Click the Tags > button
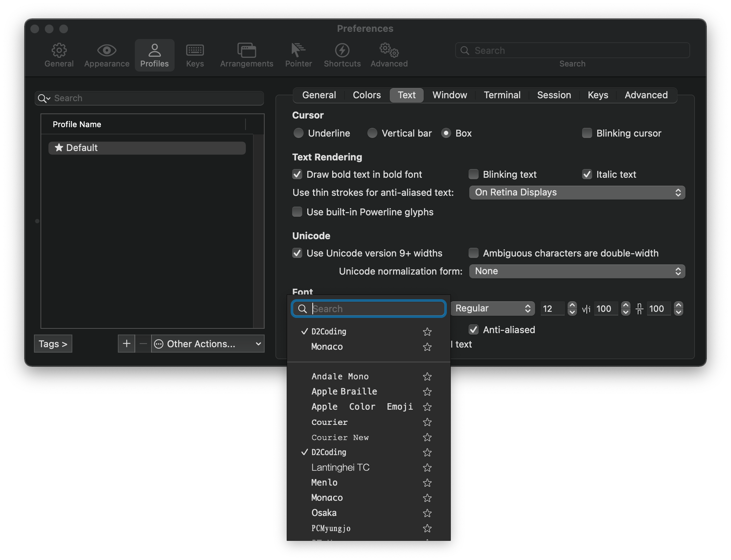The image size is (731, 560). [x=53, y=344]
